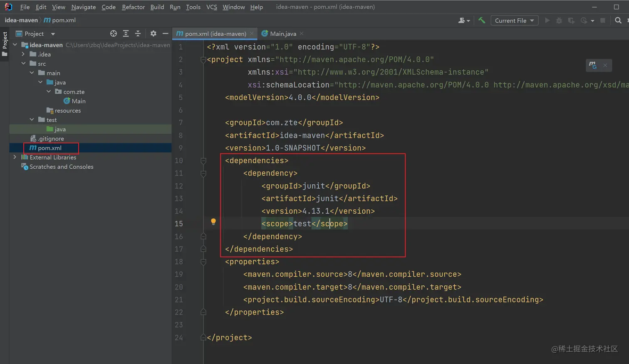The height and width of the screenshot is (364, 629).
Task: Select the java folder under test
Action: [56, 129]
